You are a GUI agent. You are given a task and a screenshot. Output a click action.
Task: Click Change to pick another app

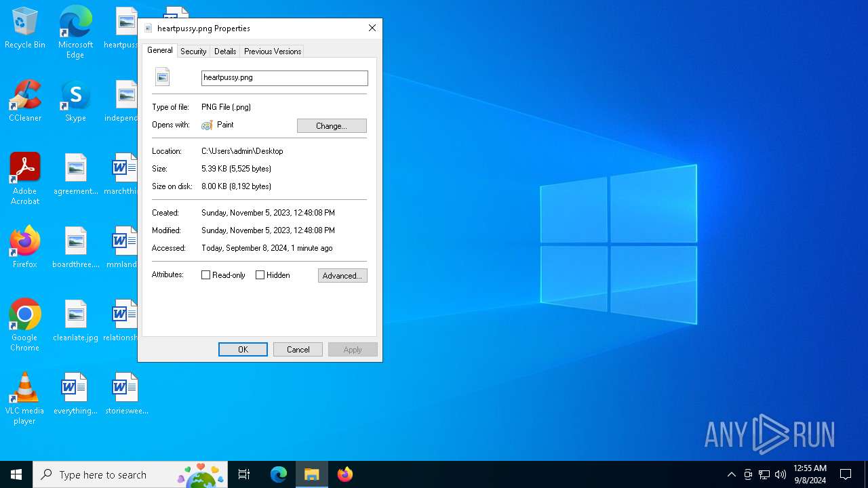332,126
